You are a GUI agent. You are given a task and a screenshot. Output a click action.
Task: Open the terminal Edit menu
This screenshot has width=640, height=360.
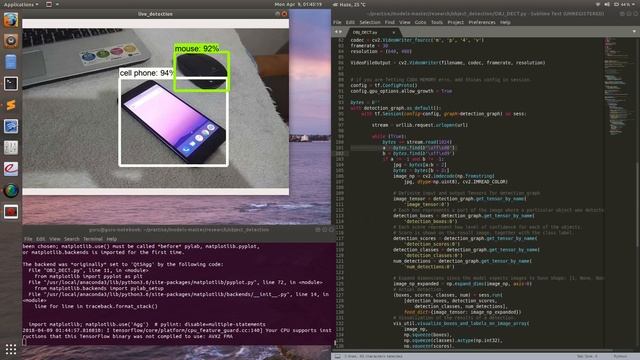pyautogui.click(x=40, y=239)
